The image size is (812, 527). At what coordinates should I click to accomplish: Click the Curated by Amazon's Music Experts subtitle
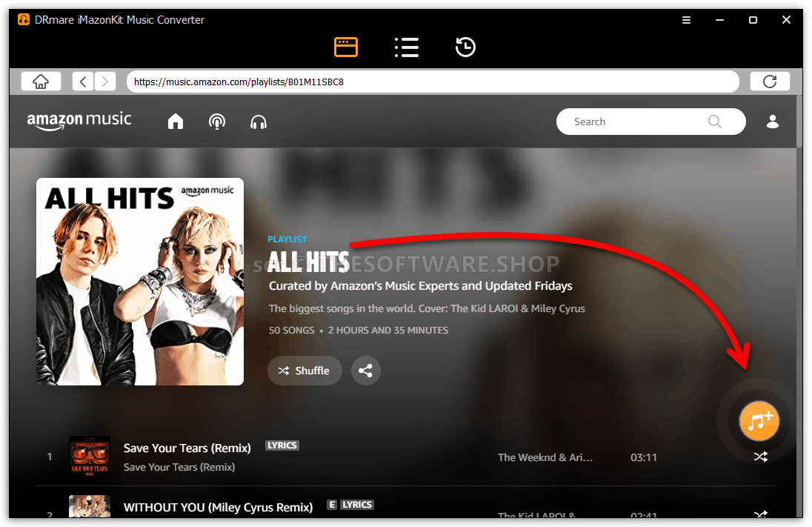pos(421,286)
